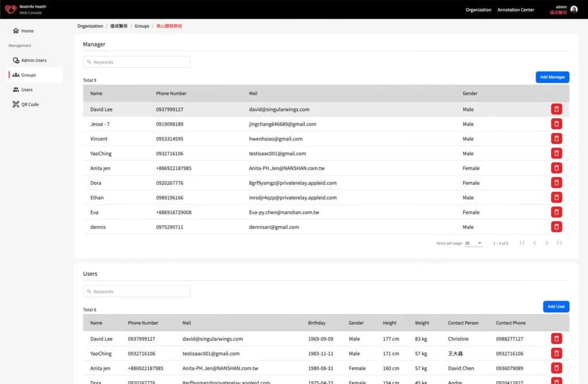
Task: Click the red current group breadcrumb
Action: point(169,26)
